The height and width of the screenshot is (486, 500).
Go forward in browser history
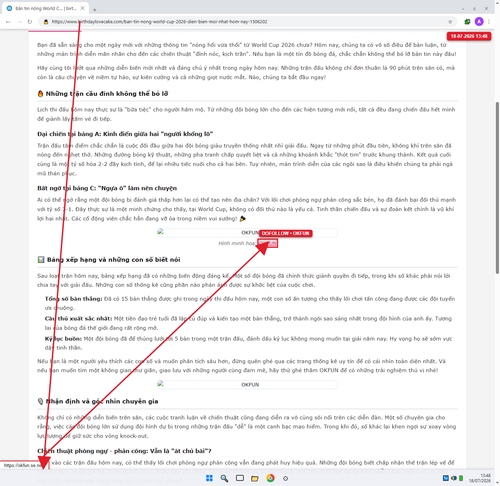pos(19,22)
